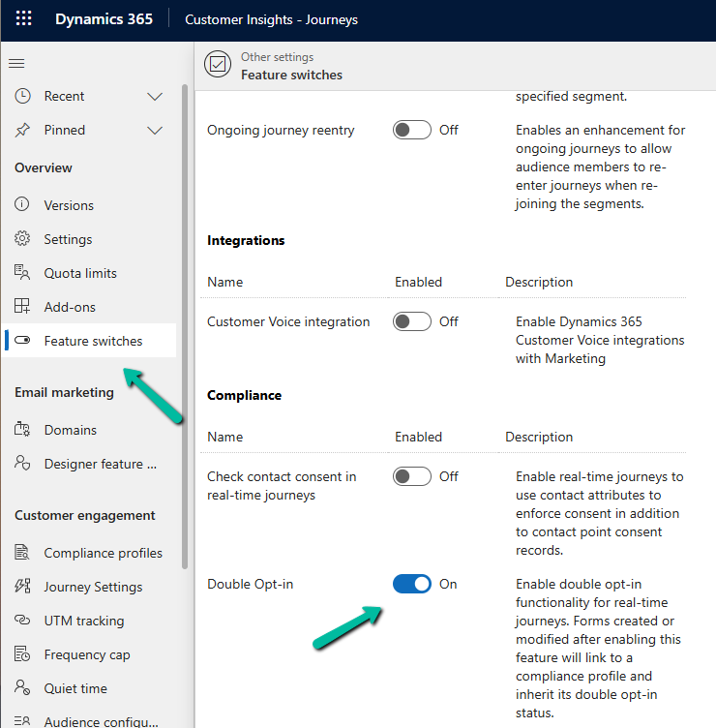Viewport: 716px width, 728px height.
Task: Open Compliance profiles in the sidebar
Action: pos(103,553)
